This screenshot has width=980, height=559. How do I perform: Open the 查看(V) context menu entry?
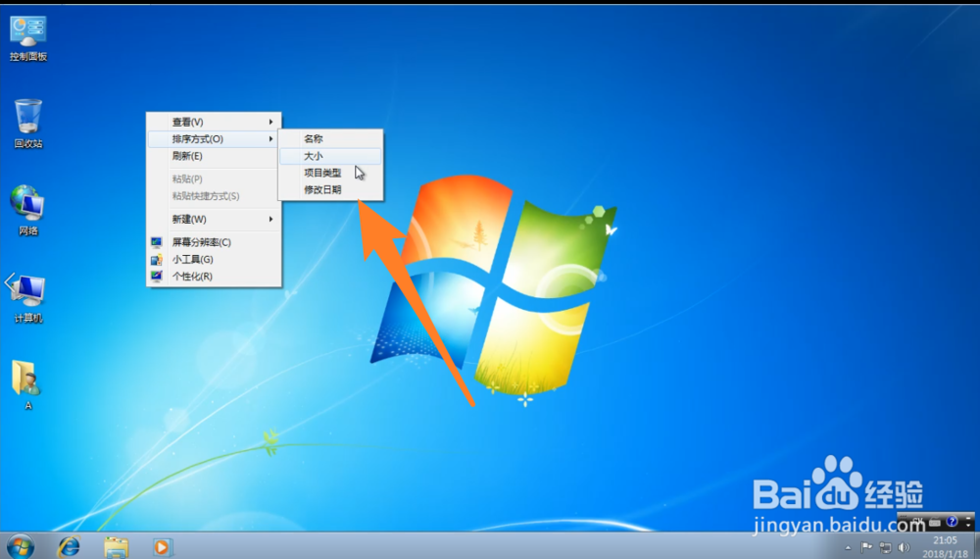click(x=214, y=122)
